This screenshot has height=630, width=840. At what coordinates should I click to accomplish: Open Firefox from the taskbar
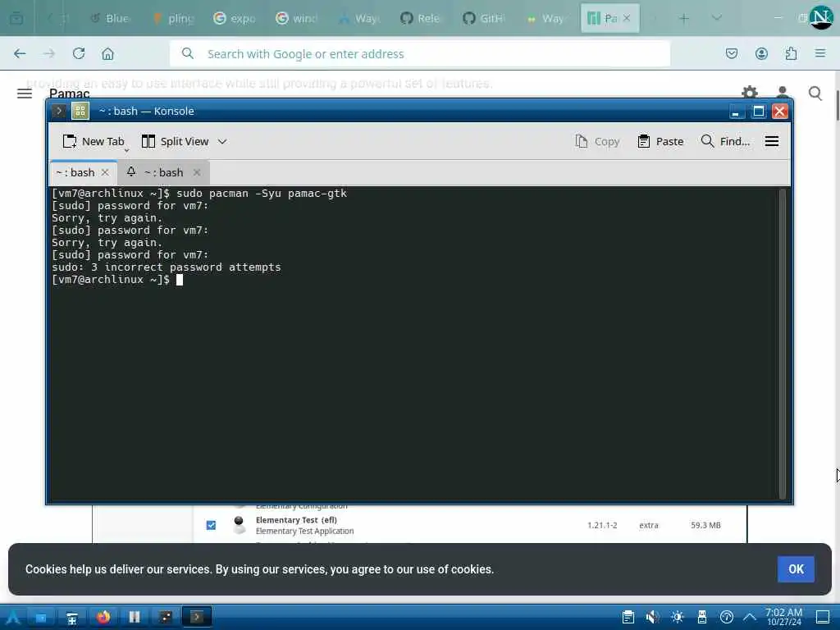click(103, 617)
